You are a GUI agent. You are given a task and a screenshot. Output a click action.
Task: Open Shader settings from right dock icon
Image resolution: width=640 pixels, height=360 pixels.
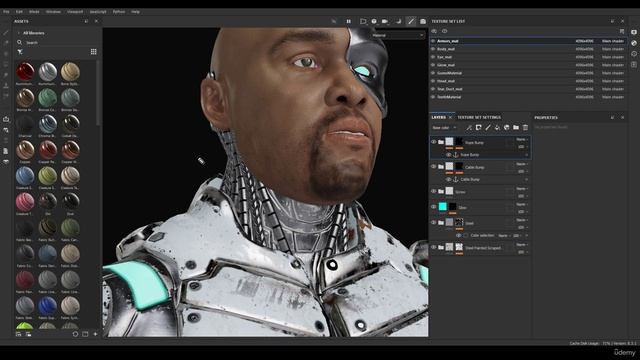point(634,43)
